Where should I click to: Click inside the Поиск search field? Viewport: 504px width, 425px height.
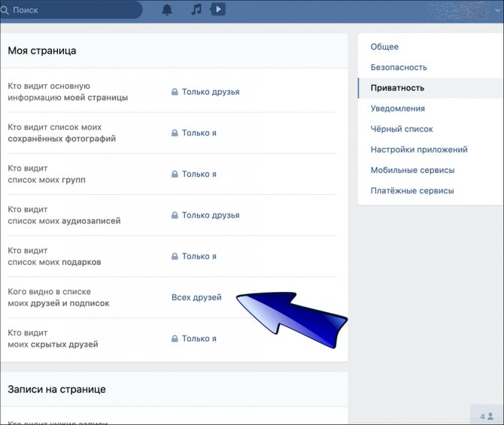71,10
